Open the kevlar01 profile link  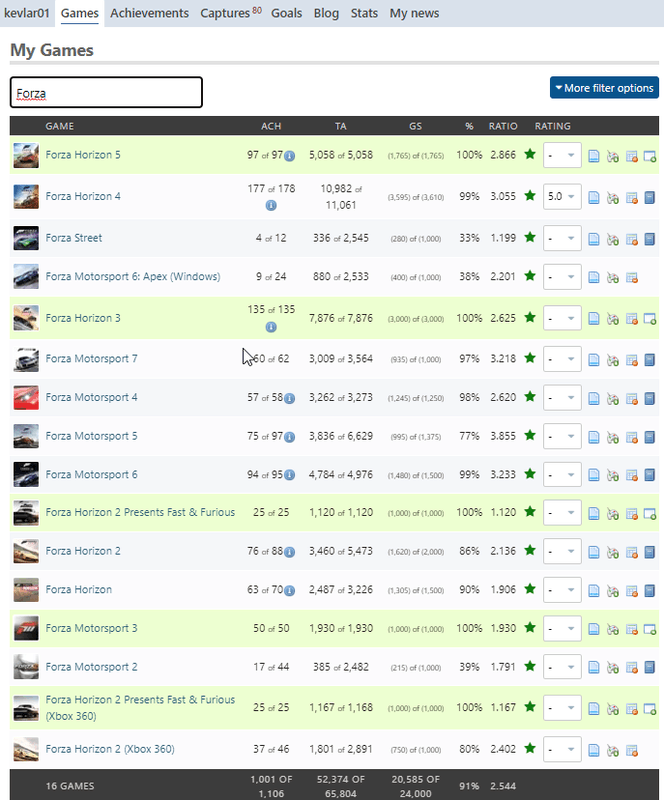(27, 13)
